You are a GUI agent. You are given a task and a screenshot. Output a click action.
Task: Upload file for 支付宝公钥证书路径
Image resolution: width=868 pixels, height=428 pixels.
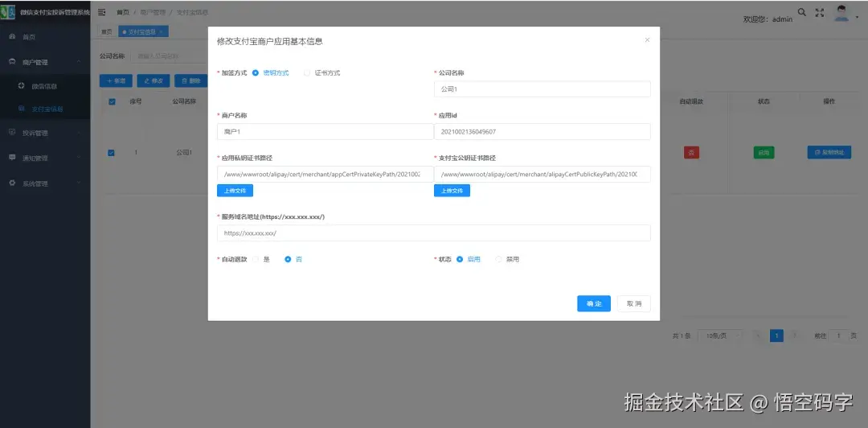pyautogui.click(x=452, y=191)
